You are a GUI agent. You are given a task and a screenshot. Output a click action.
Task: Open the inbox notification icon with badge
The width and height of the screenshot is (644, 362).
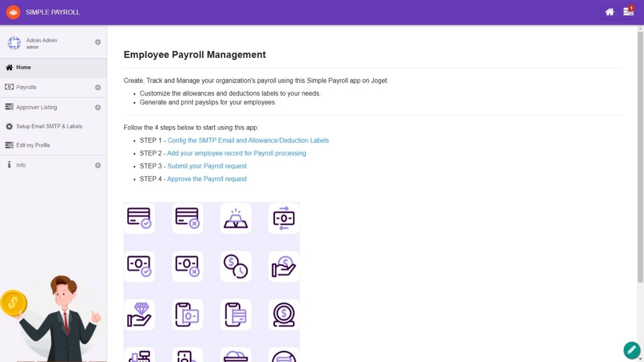[628, 12]
